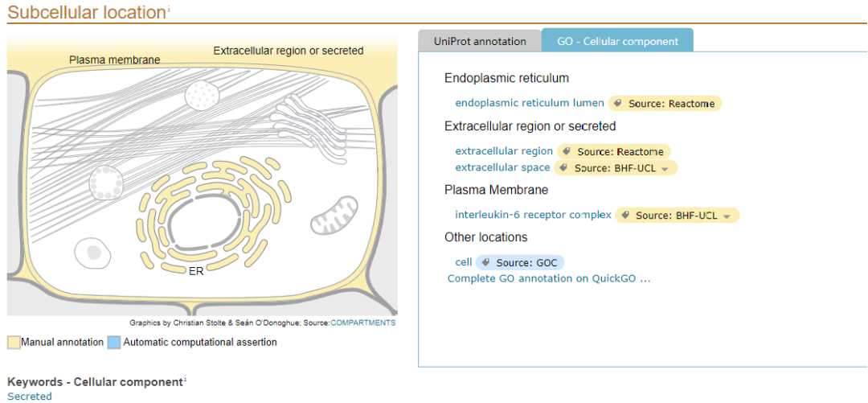Expand interleukin-6 receptor complex BHF-UCL source arrow
This screenshot has height=403, width=868.
[727, 216]
